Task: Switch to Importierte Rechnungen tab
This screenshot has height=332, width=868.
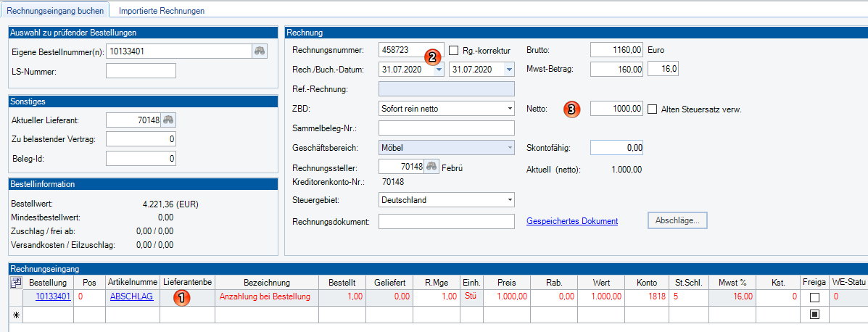Action: [x=162, y=11]
